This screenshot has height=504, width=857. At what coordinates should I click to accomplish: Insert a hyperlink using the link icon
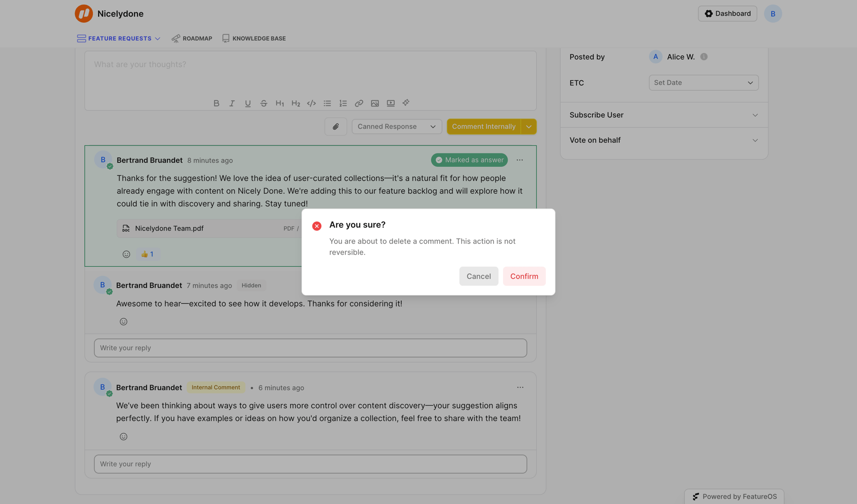pos(359,103)
